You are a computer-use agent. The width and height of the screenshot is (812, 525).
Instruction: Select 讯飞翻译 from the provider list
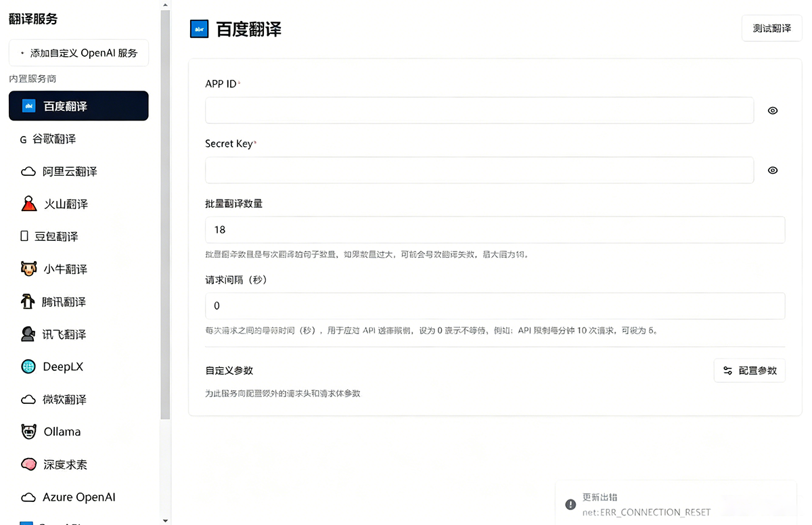(78, 334)
